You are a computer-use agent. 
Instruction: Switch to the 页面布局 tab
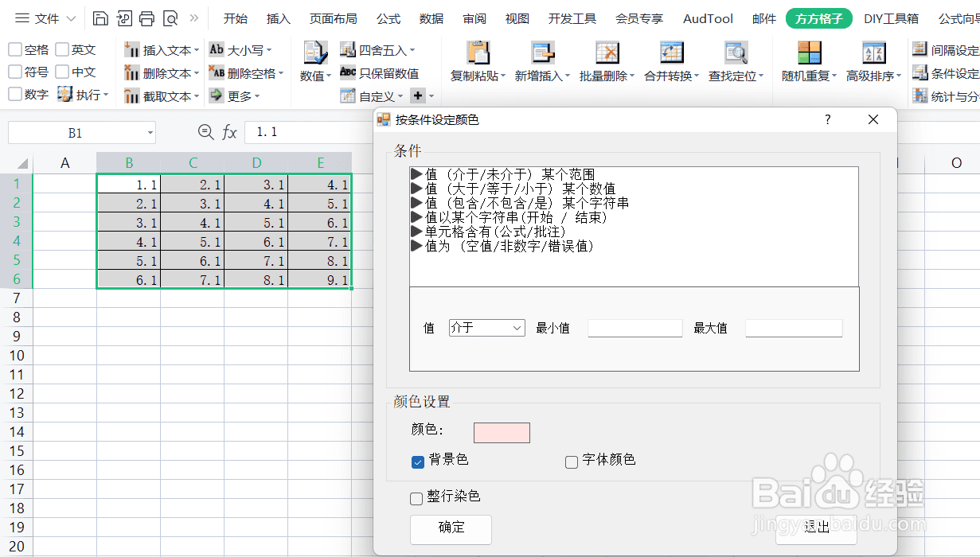tap(334, 18)
